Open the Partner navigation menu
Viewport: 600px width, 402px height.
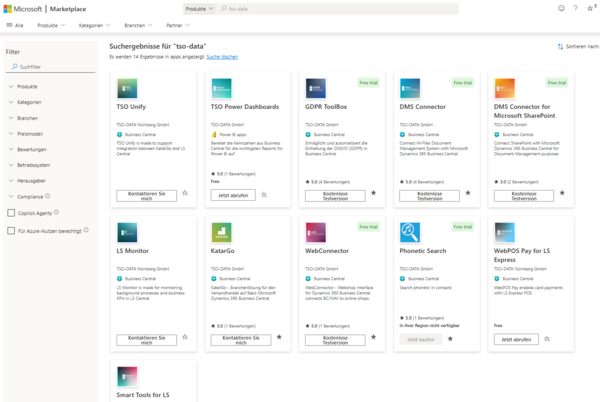(178, 25)
